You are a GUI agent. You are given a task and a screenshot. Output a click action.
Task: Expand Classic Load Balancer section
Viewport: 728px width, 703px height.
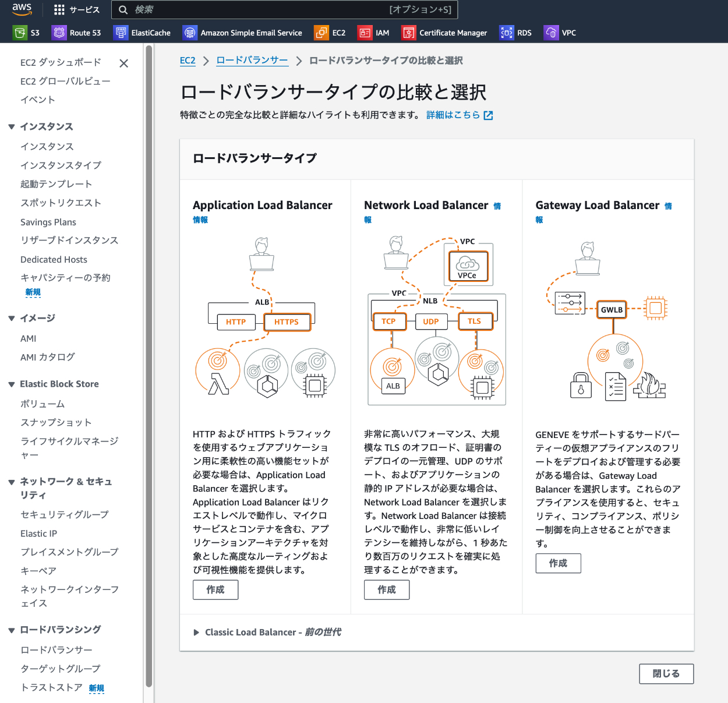pos(196,633)
